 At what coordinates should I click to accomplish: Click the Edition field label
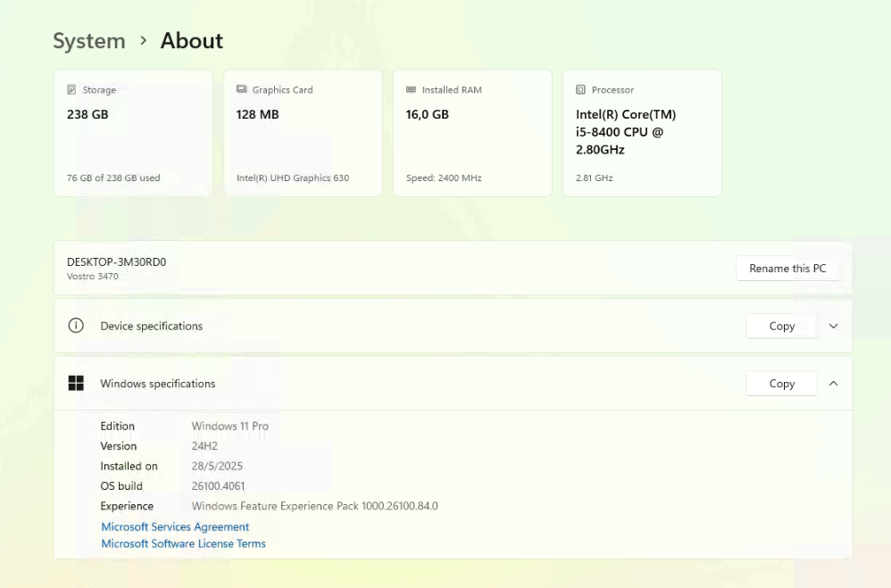click(118, 427)
